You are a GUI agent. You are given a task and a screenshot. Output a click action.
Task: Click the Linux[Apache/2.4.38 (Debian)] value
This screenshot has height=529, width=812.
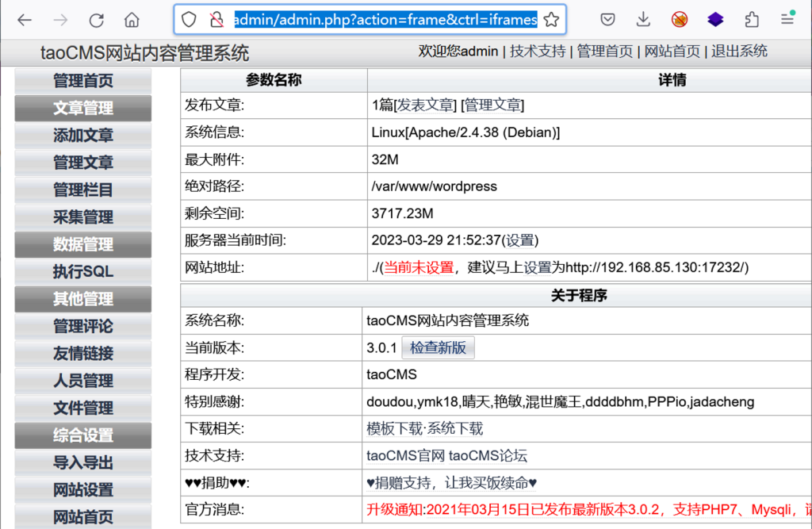[x=465, y=132]
